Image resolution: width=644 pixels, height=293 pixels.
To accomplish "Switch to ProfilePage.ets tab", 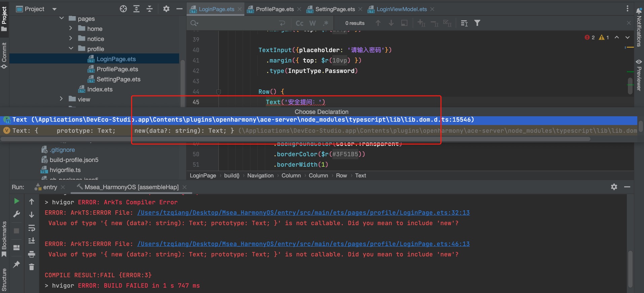I will tap(275, 9).
